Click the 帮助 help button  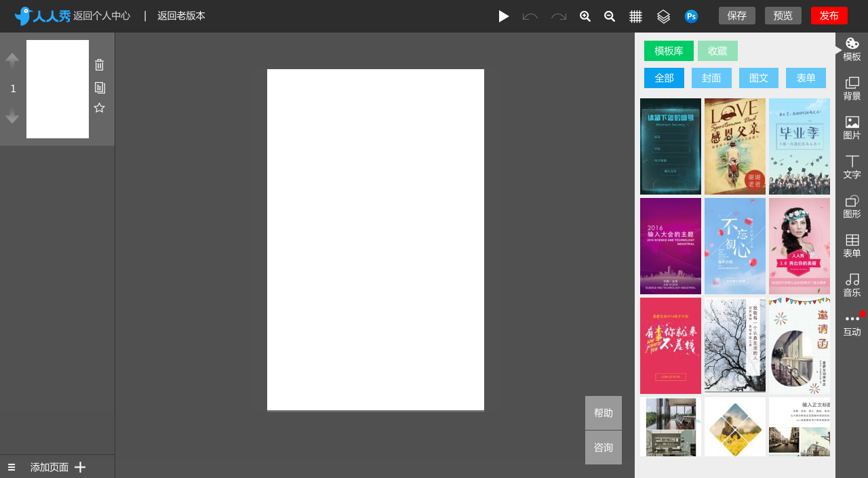point(604,413)
